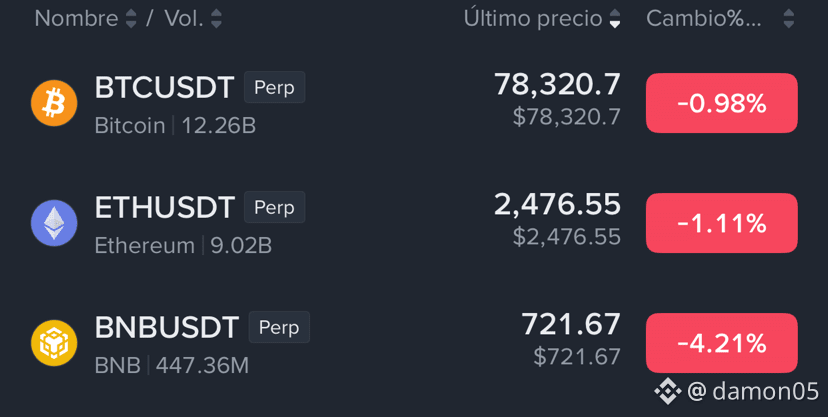Toggle ETHUSDT change badge -1.11%
Viewport: 828px width, 417px height.
tap(721, 223)
